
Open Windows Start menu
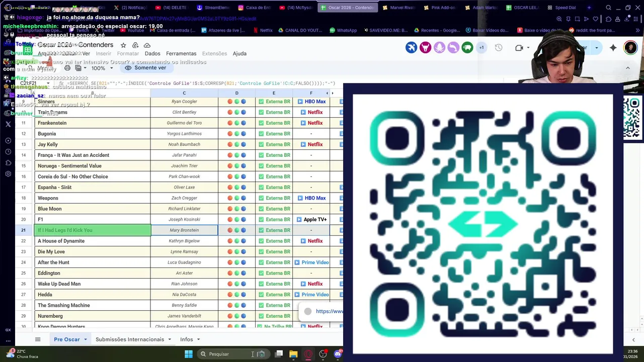[x=188, y=354]
